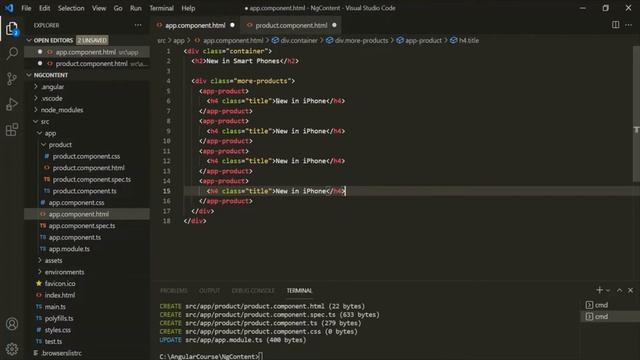Open product.component.css in explorer tree
This screenshot has height=360, width=640.
(86, 156)
